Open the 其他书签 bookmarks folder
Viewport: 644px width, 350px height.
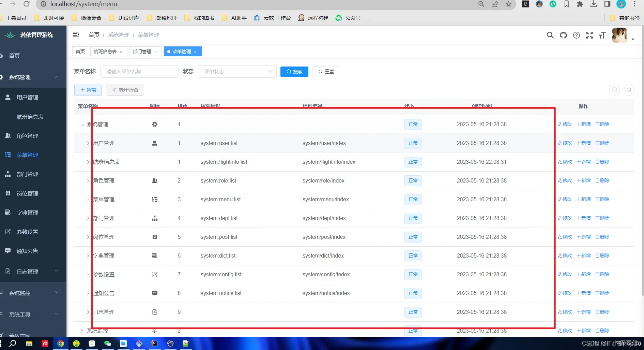[625, 18]
